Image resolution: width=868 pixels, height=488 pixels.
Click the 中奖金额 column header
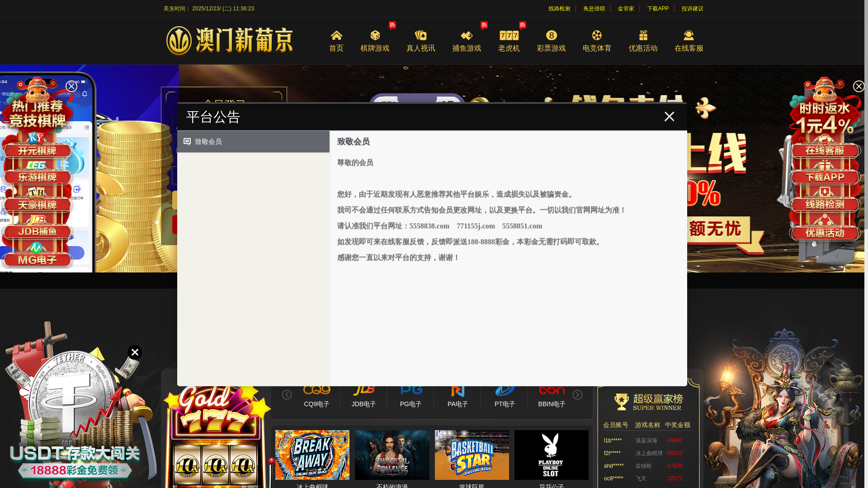point(677,425)
